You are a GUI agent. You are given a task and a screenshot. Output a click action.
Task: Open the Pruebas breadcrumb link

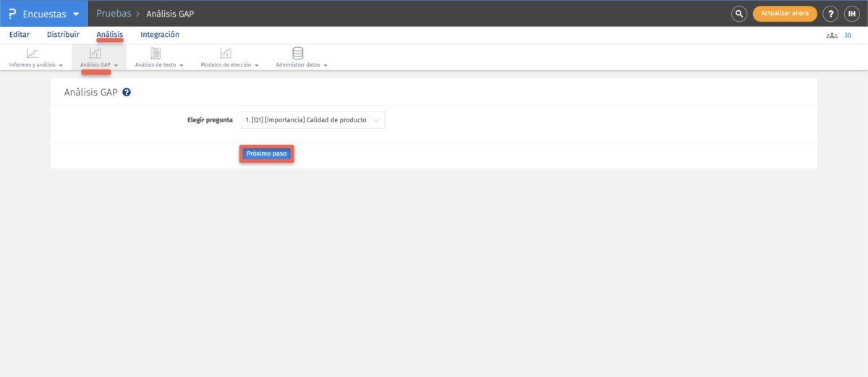tap(114, 14)
